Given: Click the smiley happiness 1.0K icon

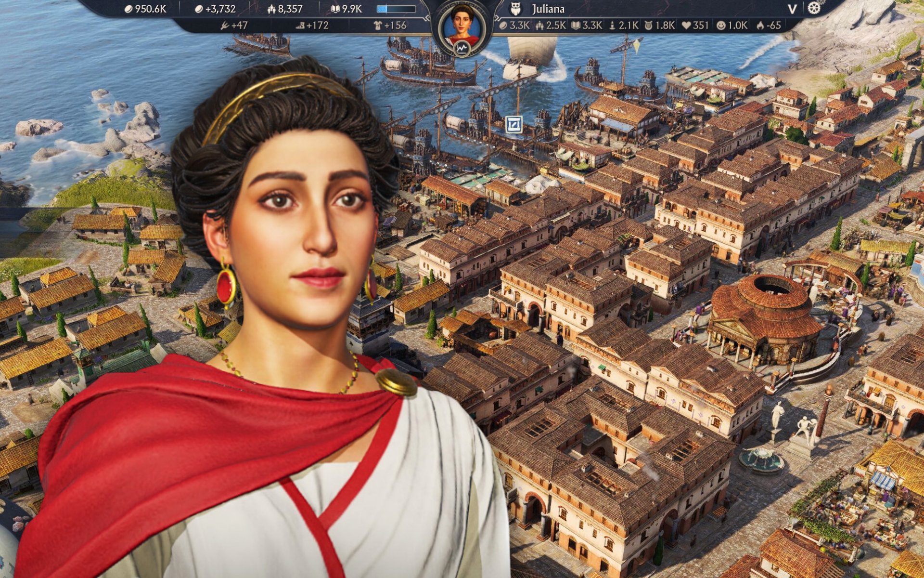Looking at the screenshot, I should coord(720,26).
